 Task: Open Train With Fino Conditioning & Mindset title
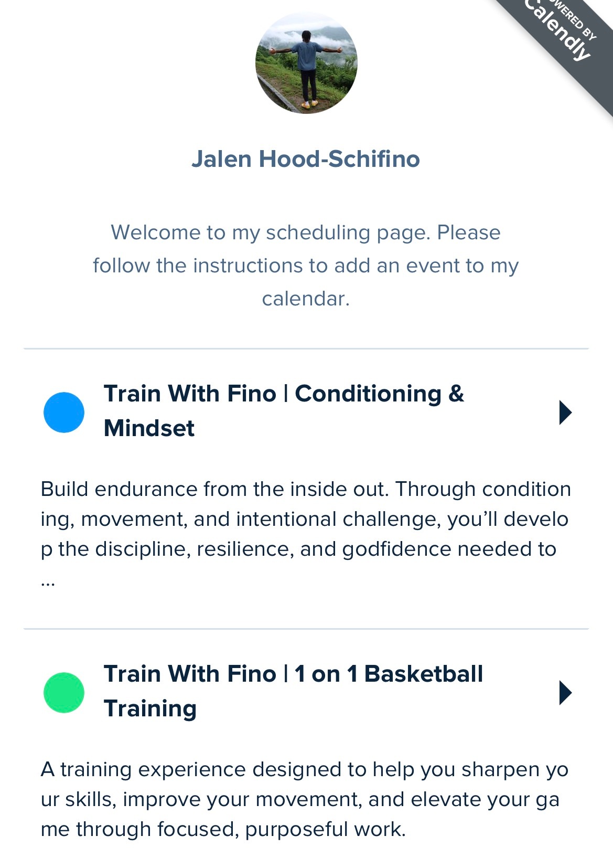click(284, 411)
